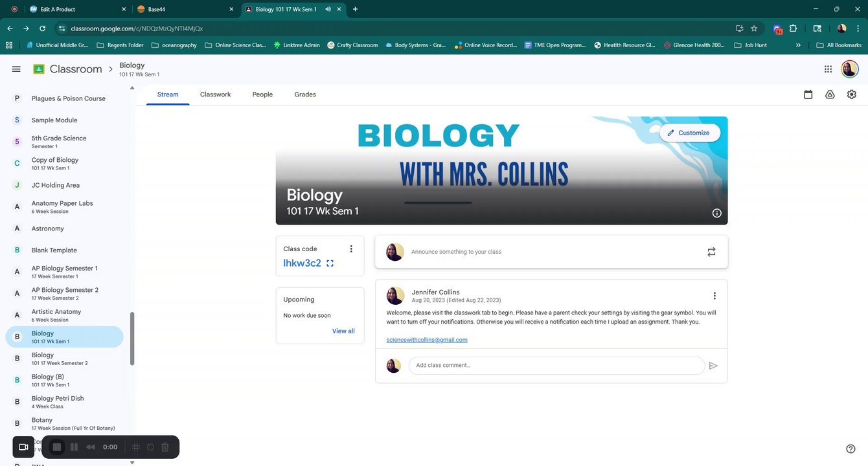Restart the recording with circular arrow
This screenshot has width=868, height=466.
click(150, 447)
